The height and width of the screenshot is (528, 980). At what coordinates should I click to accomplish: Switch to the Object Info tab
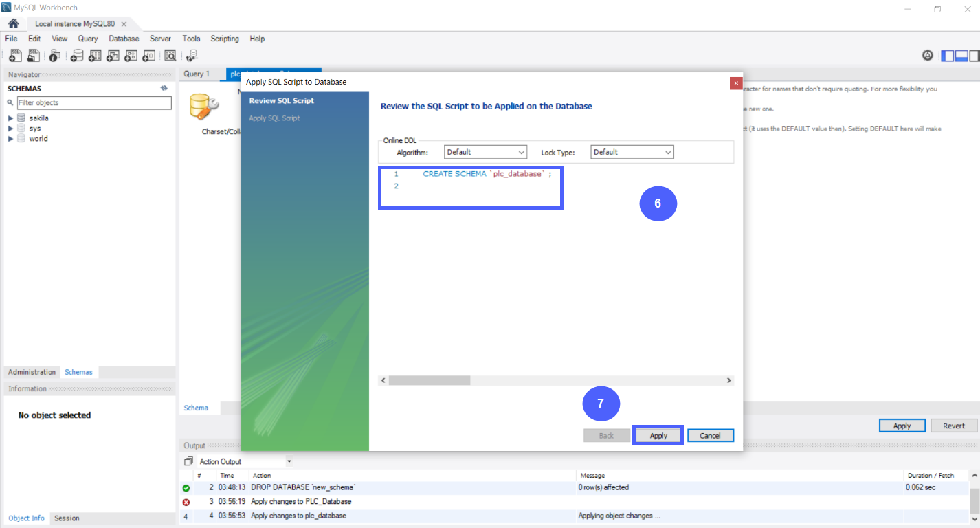(x=27, y=518)
